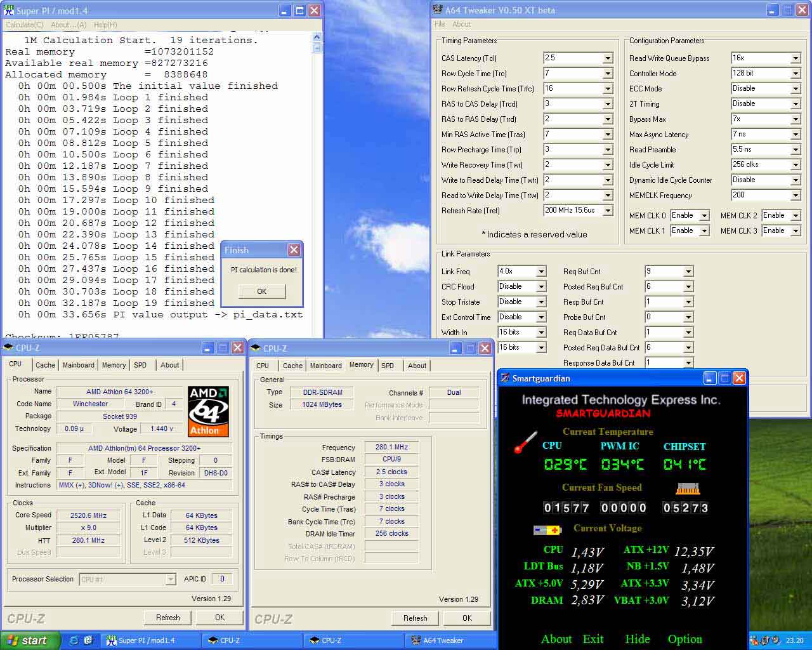
Task: Expand Row Cycle Time (Trc) dropdown
Action: click(x=607, y=73)
